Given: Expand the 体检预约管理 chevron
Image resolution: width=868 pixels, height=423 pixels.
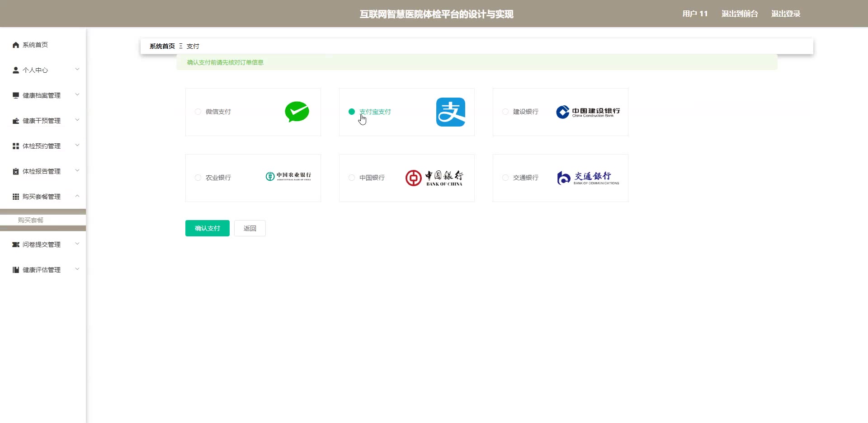Looking at the screenshot, I should point(77,145).
